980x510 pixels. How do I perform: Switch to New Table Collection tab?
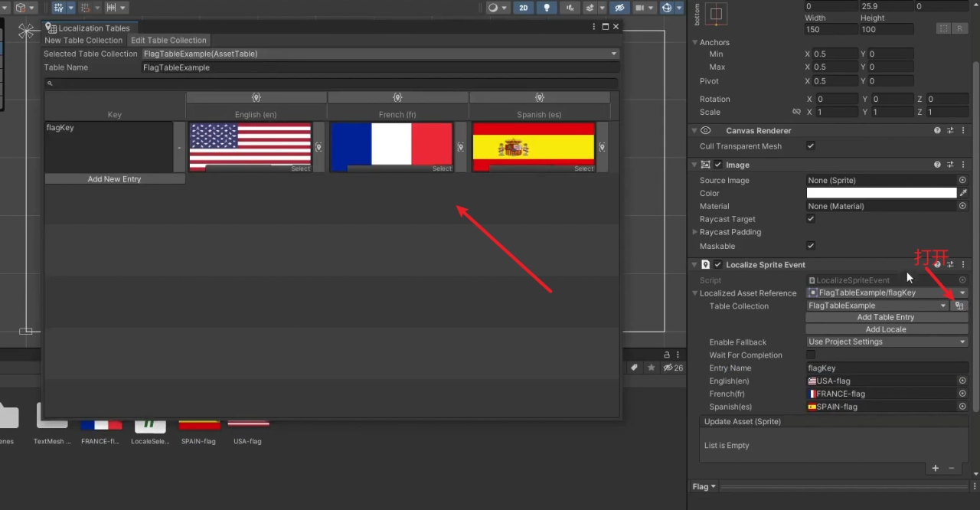click(x=83, y=40)
